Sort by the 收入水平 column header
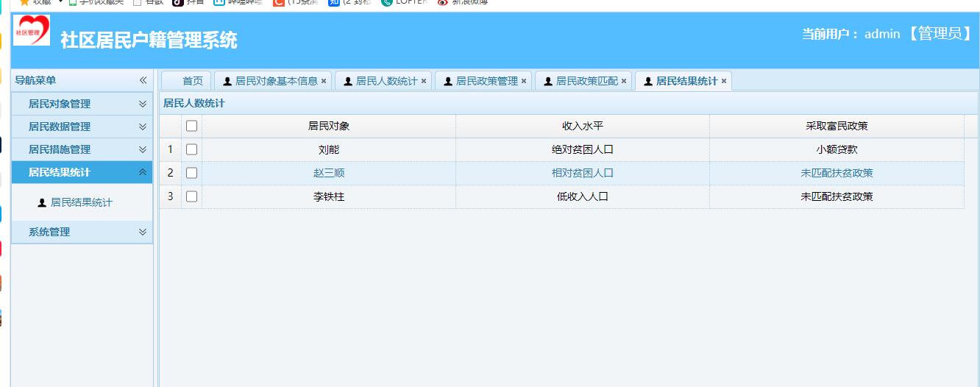 coord(583,126)
